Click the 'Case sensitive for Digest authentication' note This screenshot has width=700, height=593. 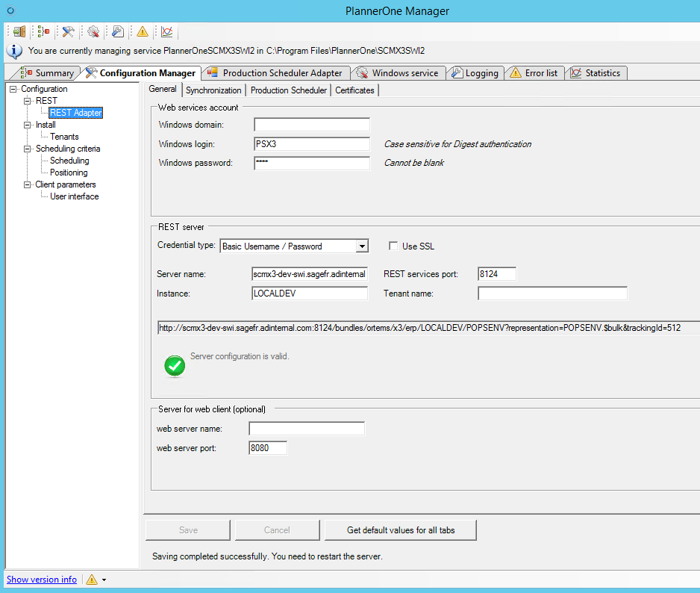tap(457, 144)
